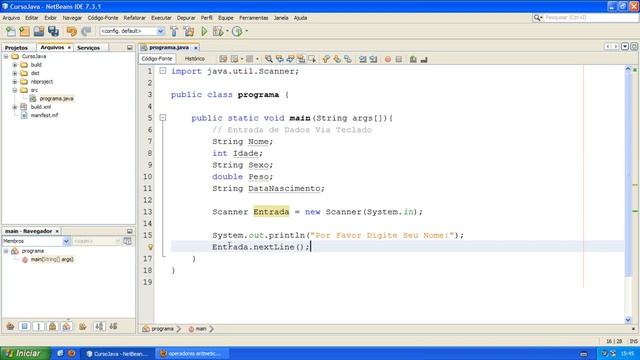Collapse the import fold on line 1
The image size is (640, 360).
pos(163,71)
